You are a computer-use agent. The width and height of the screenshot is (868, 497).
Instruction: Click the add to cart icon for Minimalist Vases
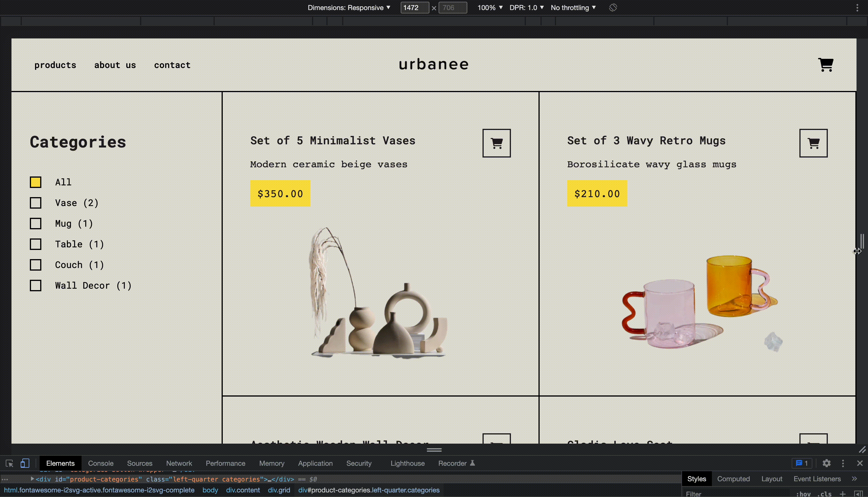click(x=496, y=143)
